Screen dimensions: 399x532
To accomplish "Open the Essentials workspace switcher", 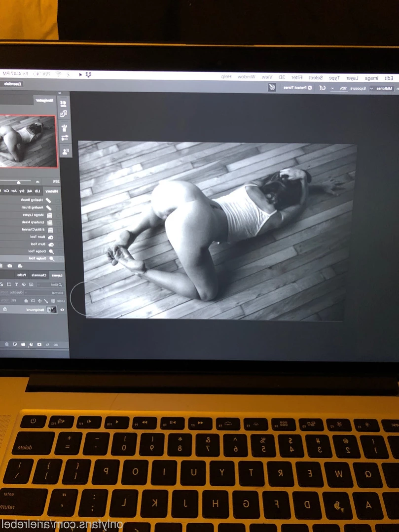I will 12,84.
